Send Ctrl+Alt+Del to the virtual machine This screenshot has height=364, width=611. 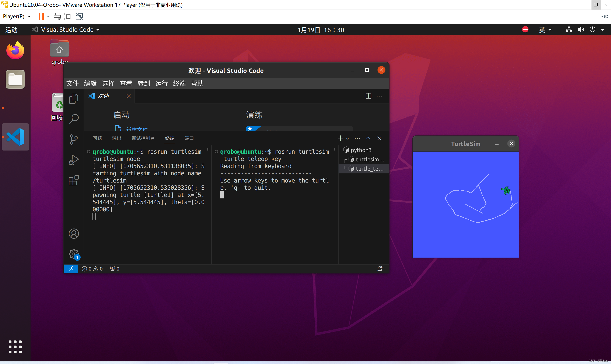[57, 17]
